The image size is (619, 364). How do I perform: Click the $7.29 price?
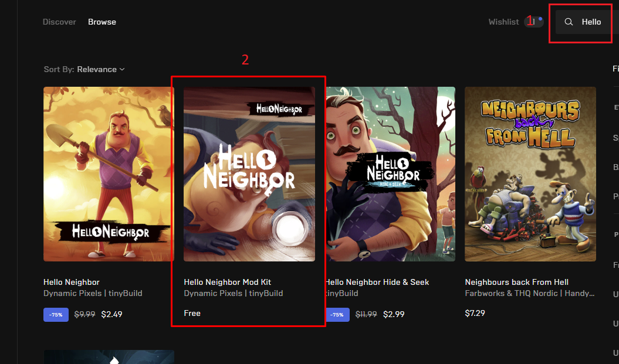pyautogui.click(x=475, y=313)
